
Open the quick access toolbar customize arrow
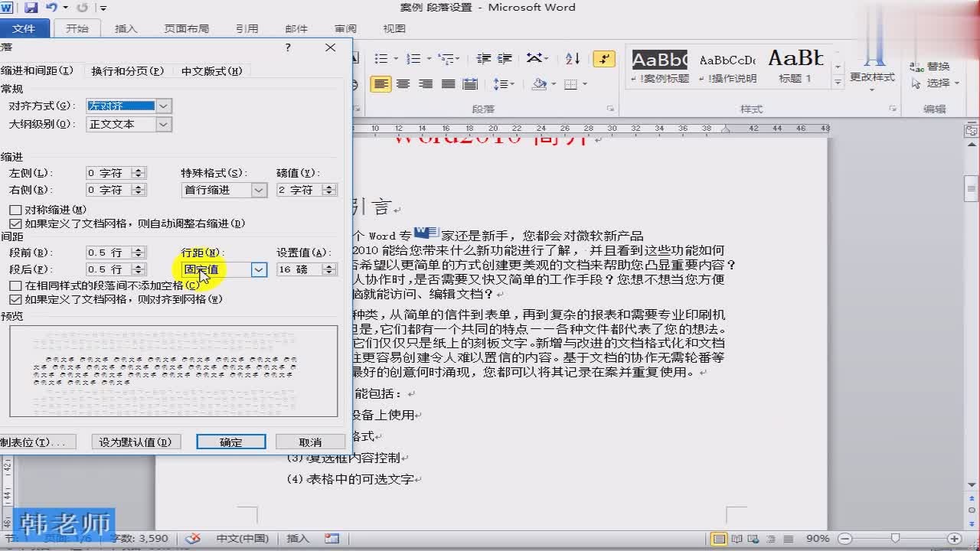pyautogui.click(x=103, y=8)
